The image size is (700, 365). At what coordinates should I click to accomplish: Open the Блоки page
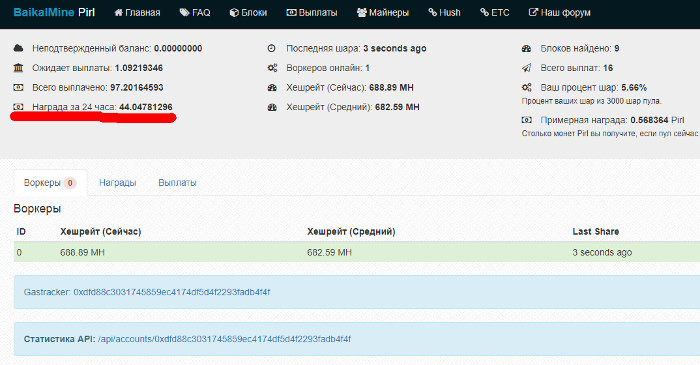coord(248,13)
